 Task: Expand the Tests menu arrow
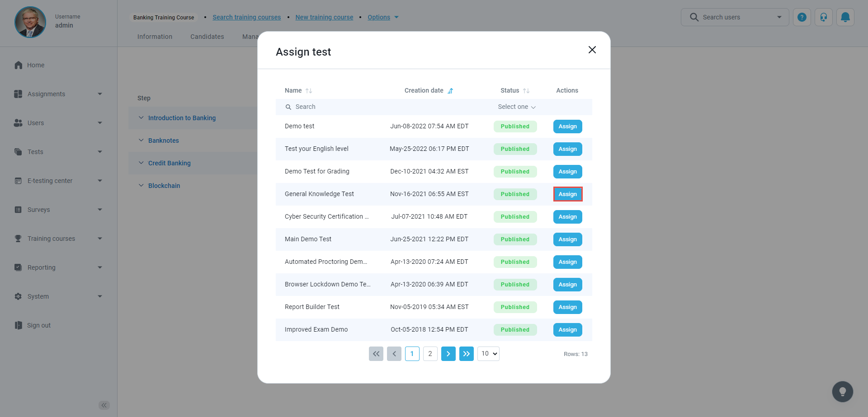click(100, 152)
